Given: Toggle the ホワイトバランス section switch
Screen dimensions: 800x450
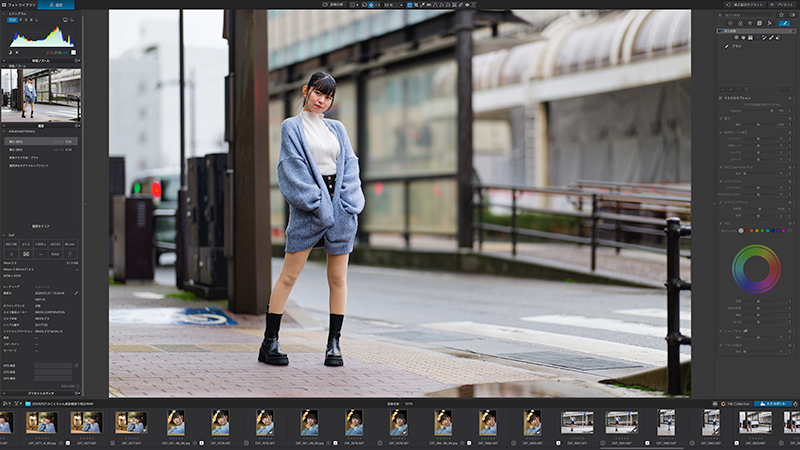Looking at the screenshot, I should (791, 202).
